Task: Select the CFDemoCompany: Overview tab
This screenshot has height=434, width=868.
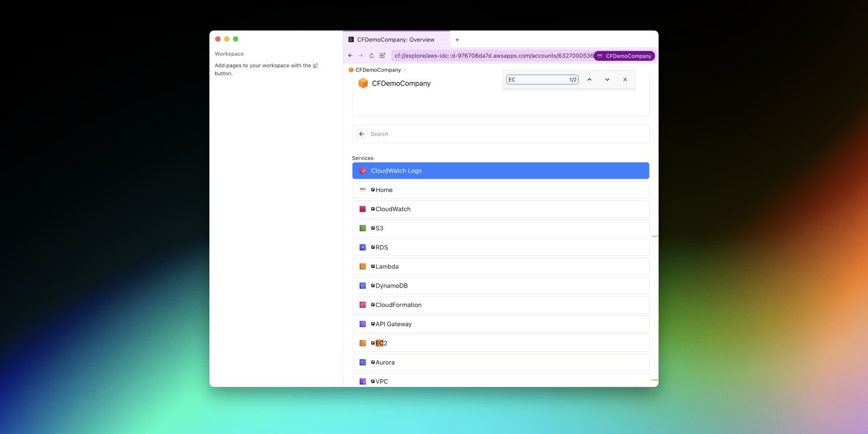Action: click(396, 40)
